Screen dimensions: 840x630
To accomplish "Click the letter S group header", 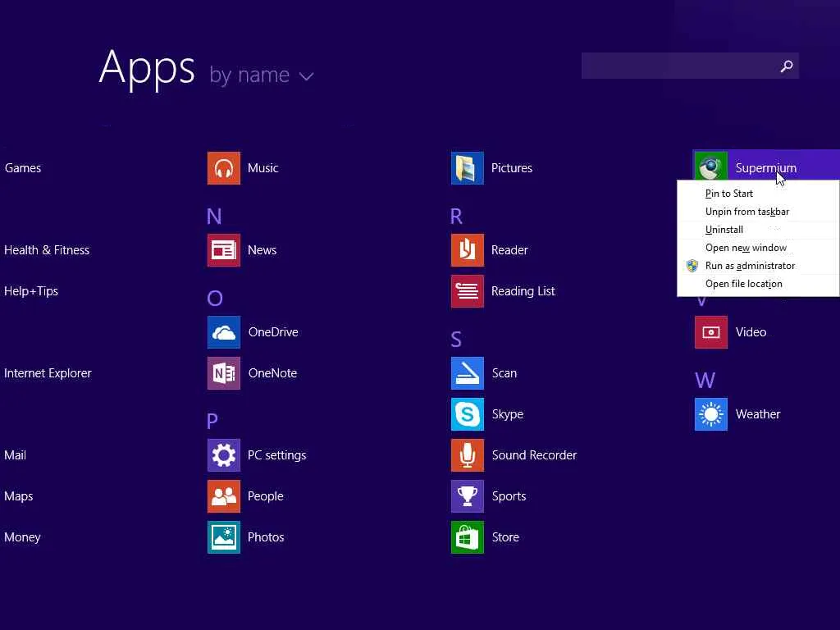I will tap(456, 339).
